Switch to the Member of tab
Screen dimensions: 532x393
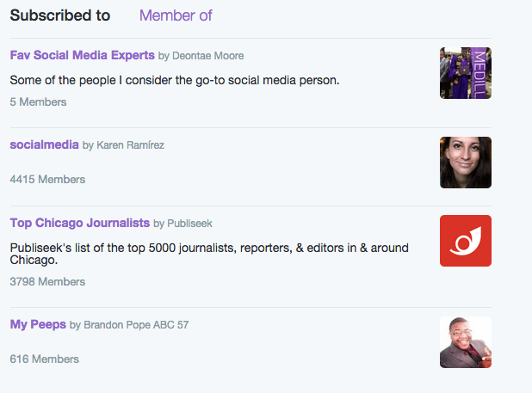[176, 15]
